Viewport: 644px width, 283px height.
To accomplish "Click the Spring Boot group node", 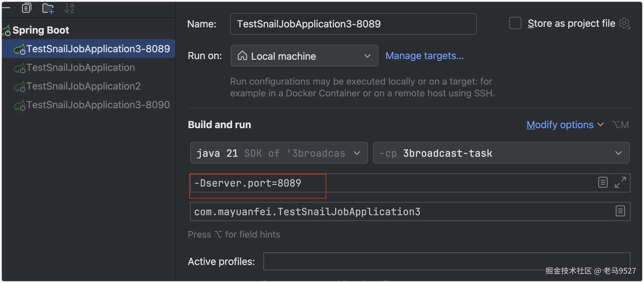I will 41,30.
